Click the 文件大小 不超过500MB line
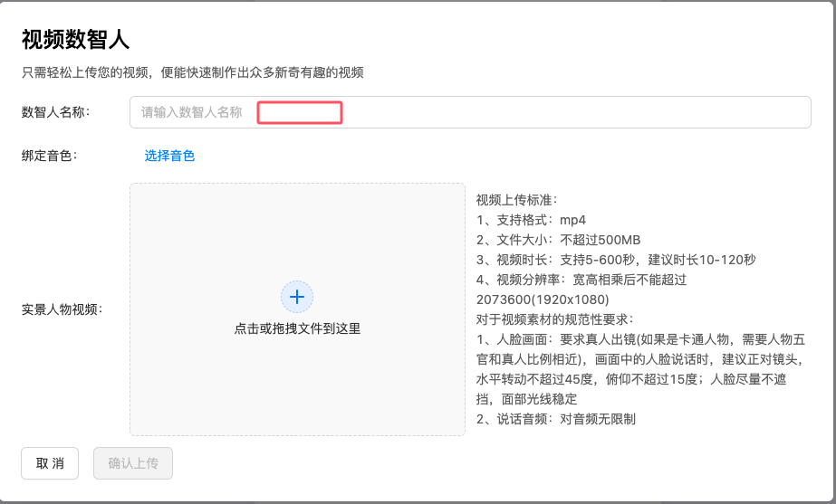The height and width of the screenshot is (504, 836). pyautogui.click(x=558, y=240)
